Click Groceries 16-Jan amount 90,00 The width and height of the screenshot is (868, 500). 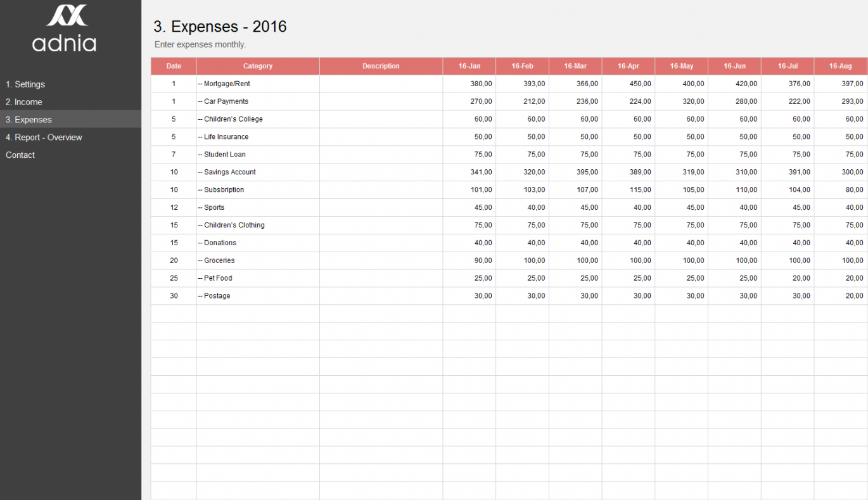click(x=469, y=260)
